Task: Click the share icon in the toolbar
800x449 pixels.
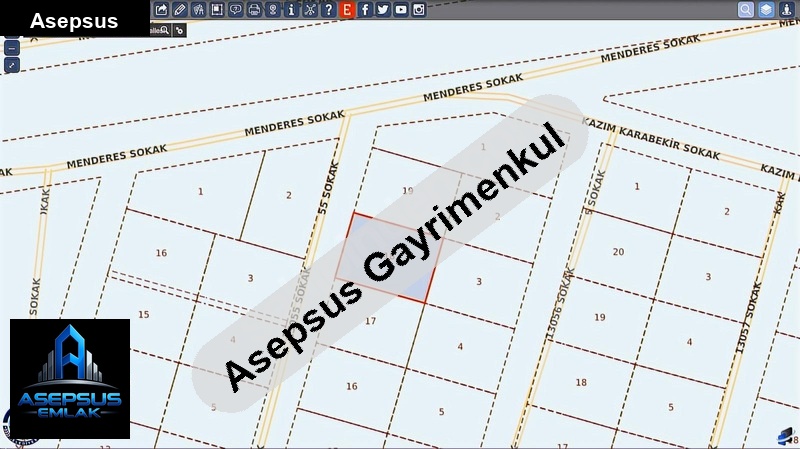Action: pos(162,9)
